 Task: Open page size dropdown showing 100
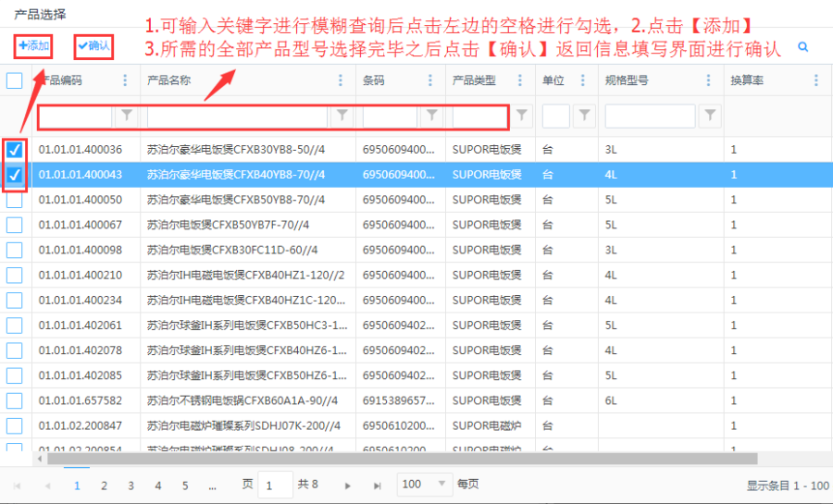point(425,485)
